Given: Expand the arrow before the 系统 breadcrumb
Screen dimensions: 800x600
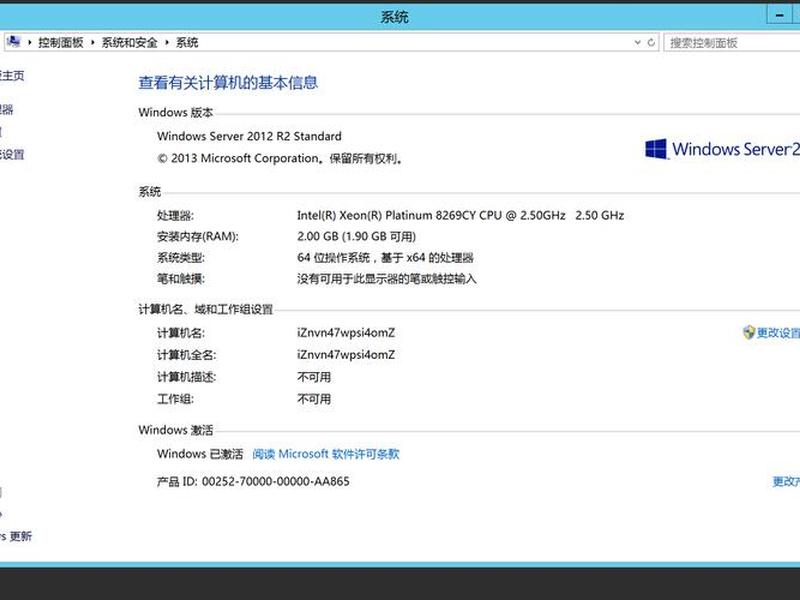Looking at the screenshot, I should click(x=167, y=42).
